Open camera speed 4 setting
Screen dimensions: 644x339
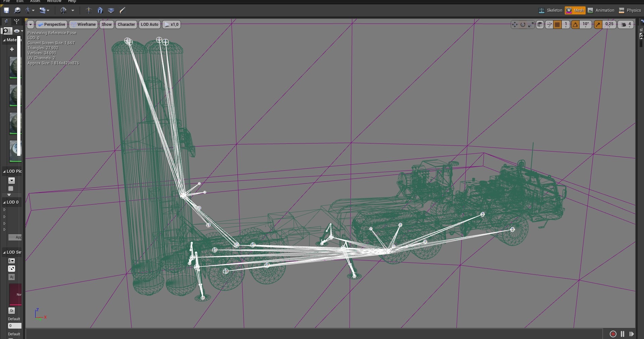(626, 25)
